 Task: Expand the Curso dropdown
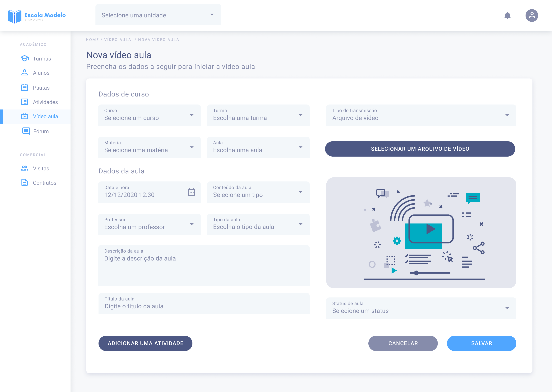click(x=149, y=115)
